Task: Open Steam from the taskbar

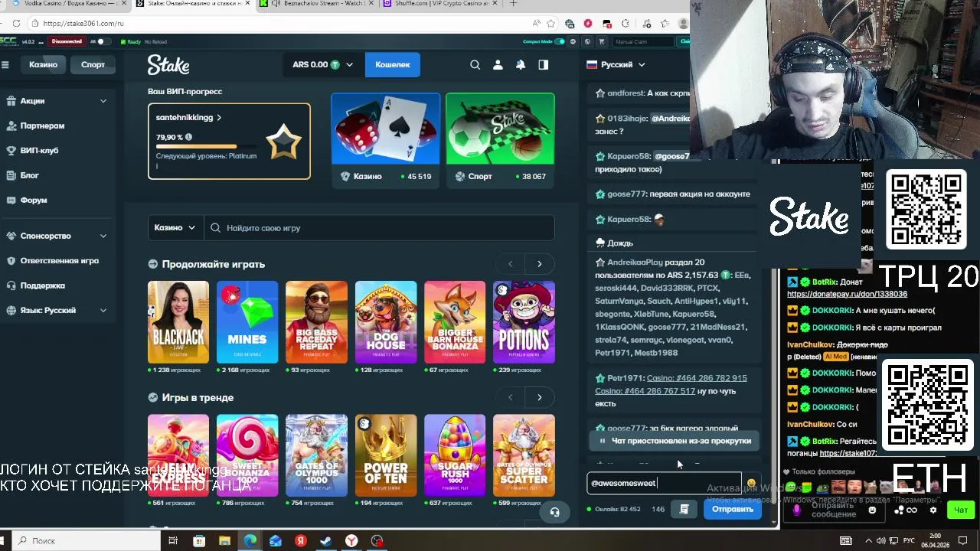Action: coord(326,541)
